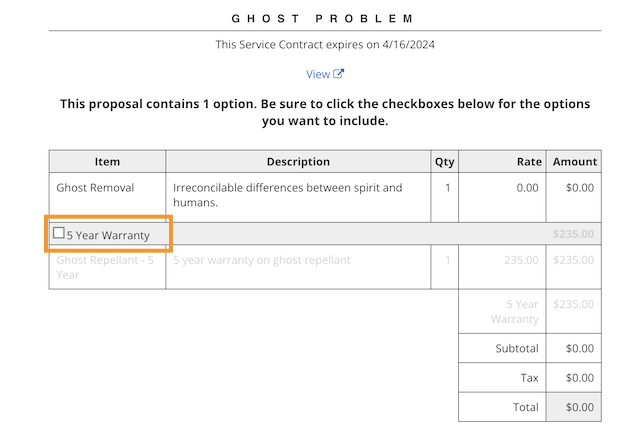Click the ghost repellant warranty description
Viewport: 640px width, 426px height.
pyautogui.click(x=262, y=260)
